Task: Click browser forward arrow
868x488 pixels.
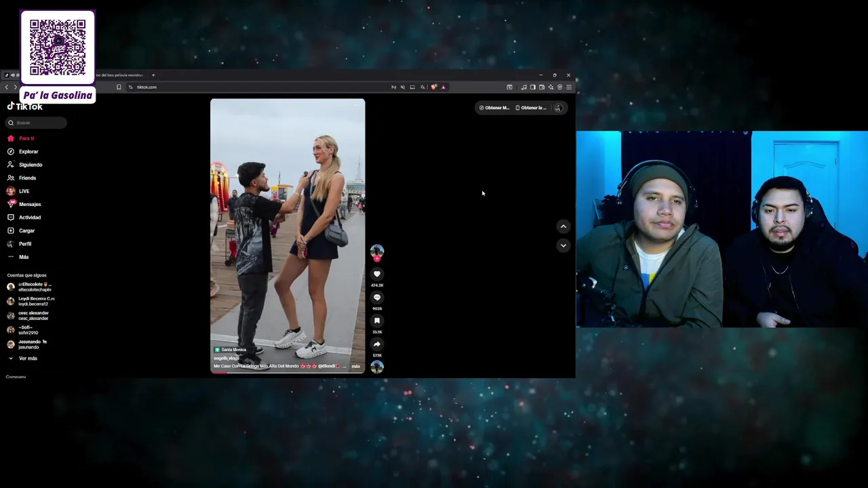Action: pos(16,87)
